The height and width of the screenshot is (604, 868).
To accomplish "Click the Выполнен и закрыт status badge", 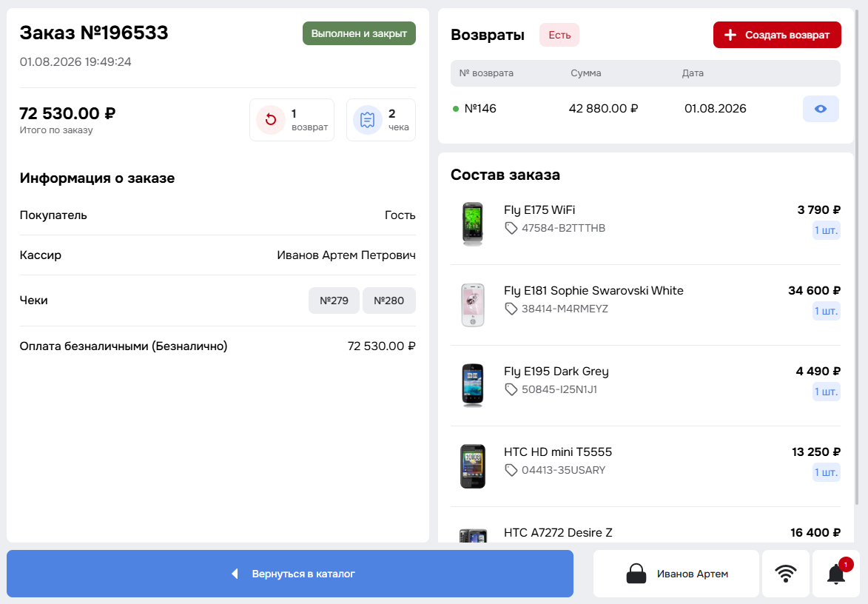I will (359, 33).
